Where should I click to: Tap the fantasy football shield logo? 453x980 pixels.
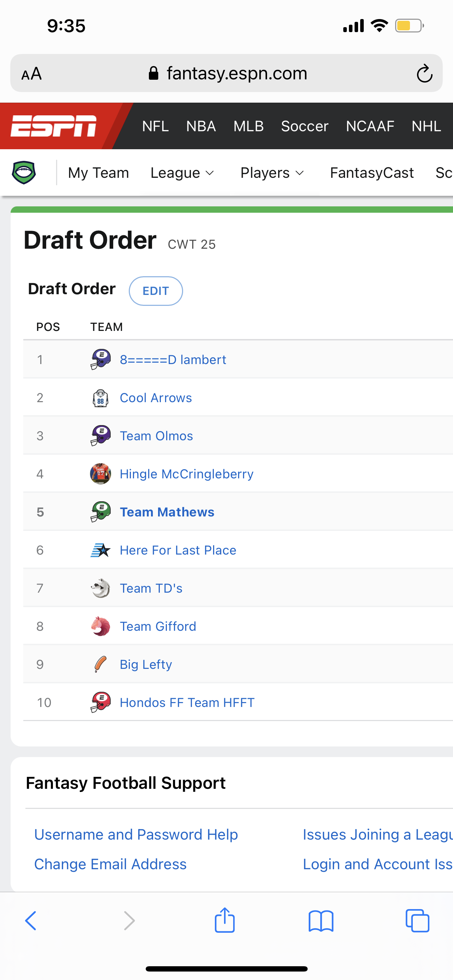[24, 173]
